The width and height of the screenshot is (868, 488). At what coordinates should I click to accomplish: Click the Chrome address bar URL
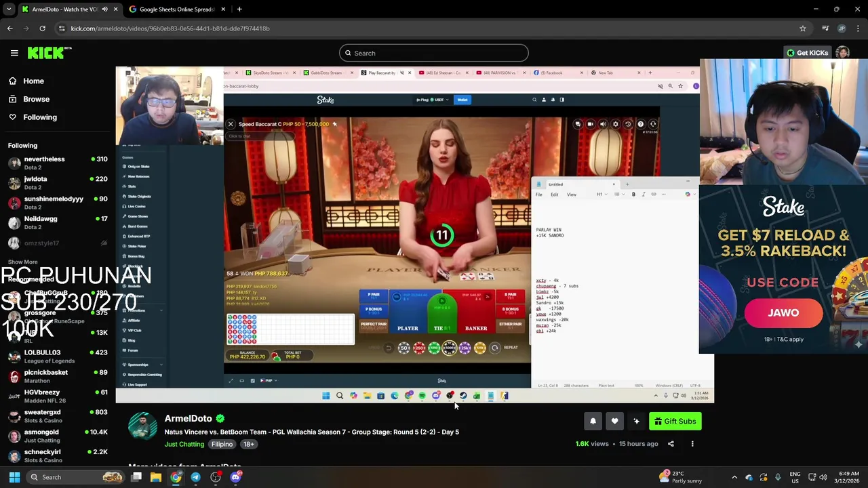[x=170, y=28]
